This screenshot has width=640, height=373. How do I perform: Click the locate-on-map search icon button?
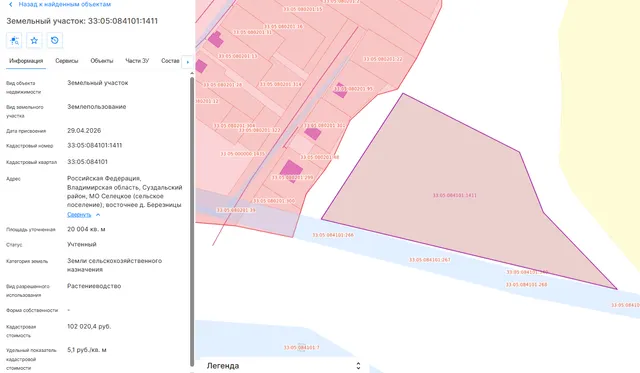[14, 40]
